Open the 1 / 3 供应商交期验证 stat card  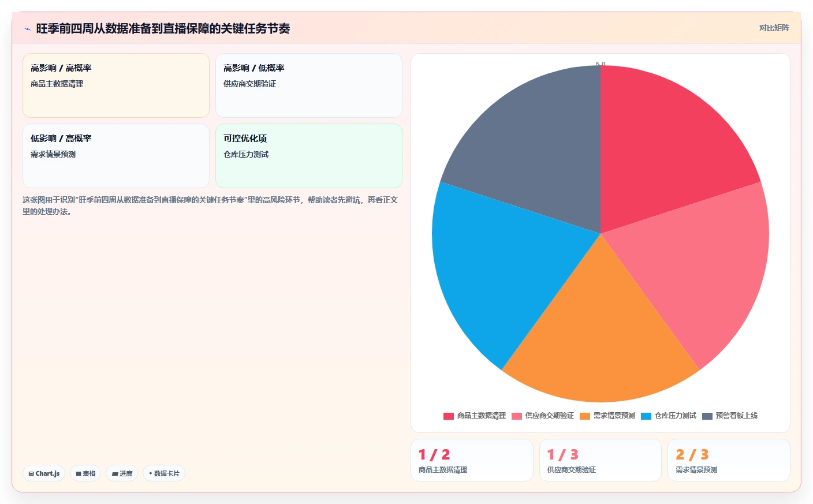pyautogui.click(x=601, y=460)
